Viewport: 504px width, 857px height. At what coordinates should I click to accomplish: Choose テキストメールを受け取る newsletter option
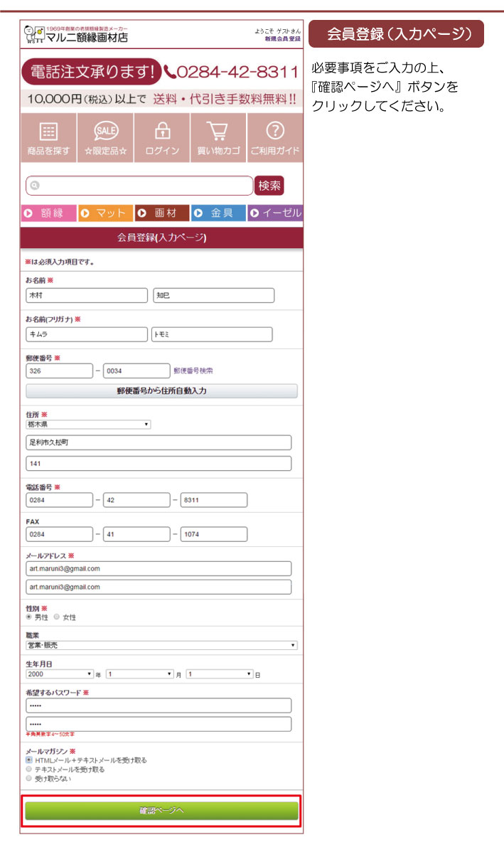(x=29, y=770)
